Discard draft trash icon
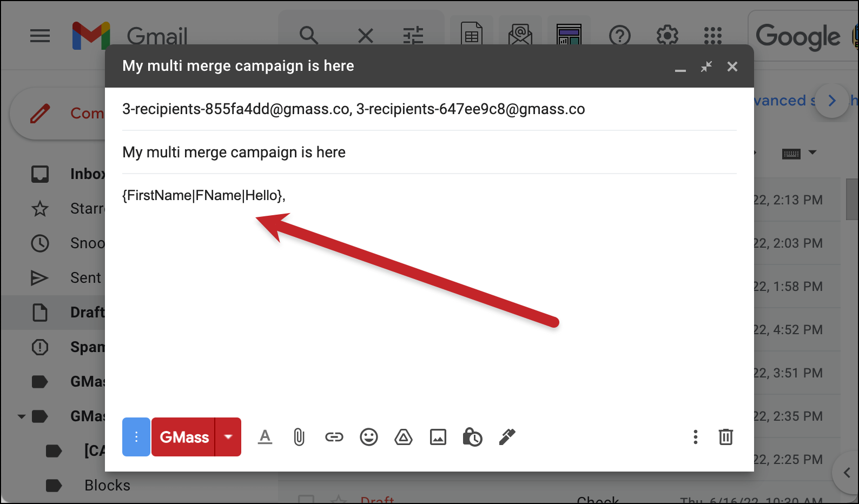 (726, 437)
